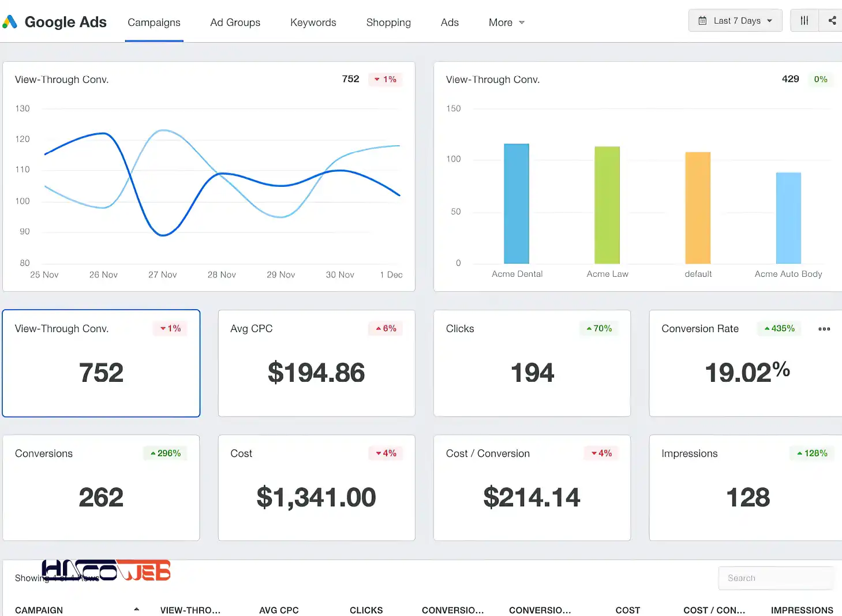This screenshot has height=616, width=842.
Task: Open the column settings icon
Action: pos(804,21)
